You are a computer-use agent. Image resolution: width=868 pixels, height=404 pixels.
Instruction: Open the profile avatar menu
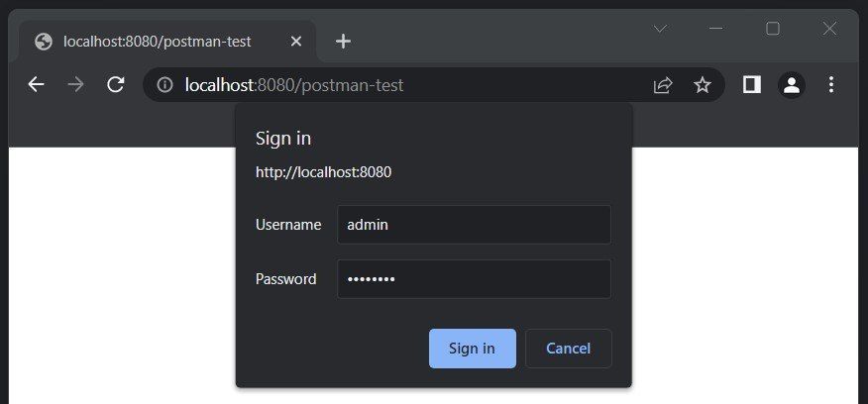click(792, 85)
